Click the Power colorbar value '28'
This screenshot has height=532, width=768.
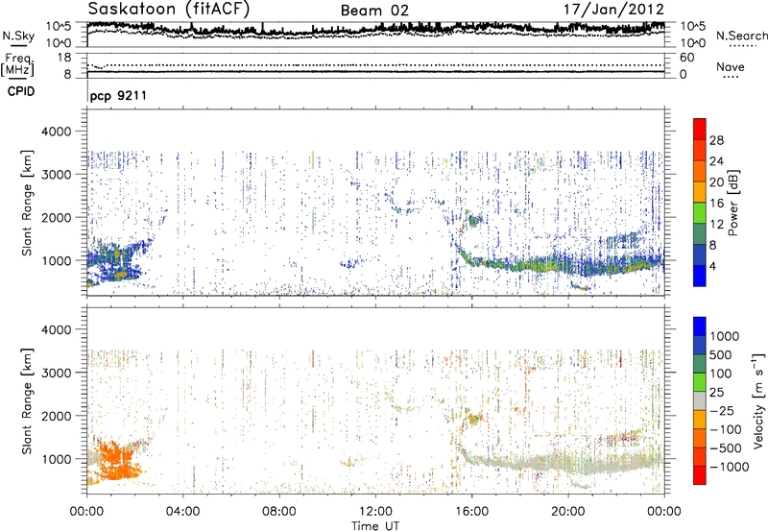point(716,140)
